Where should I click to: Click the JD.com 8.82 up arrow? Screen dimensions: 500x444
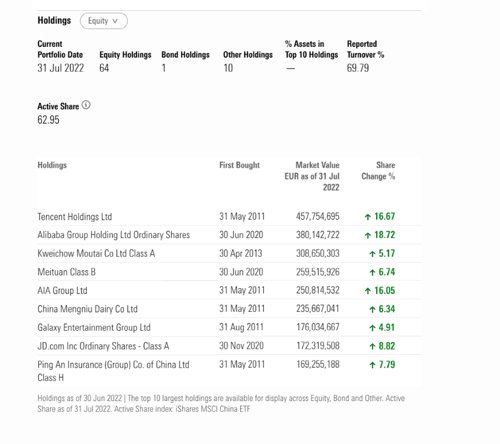point(372,346)
